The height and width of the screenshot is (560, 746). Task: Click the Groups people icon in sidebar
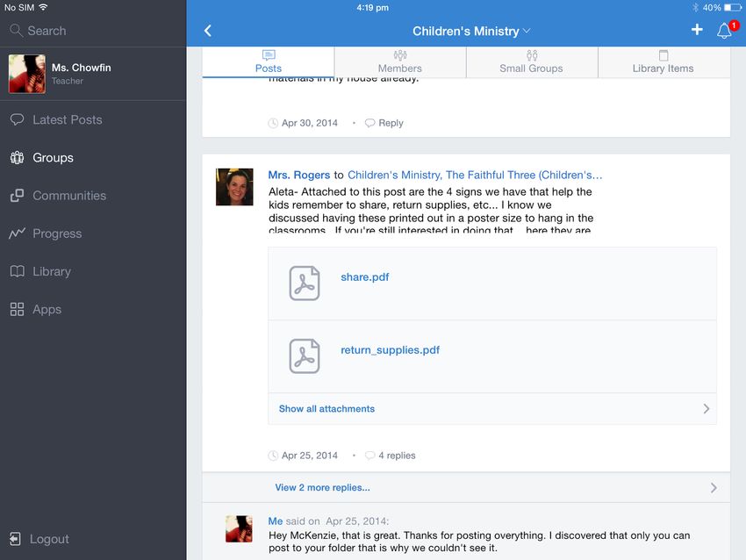18,157
